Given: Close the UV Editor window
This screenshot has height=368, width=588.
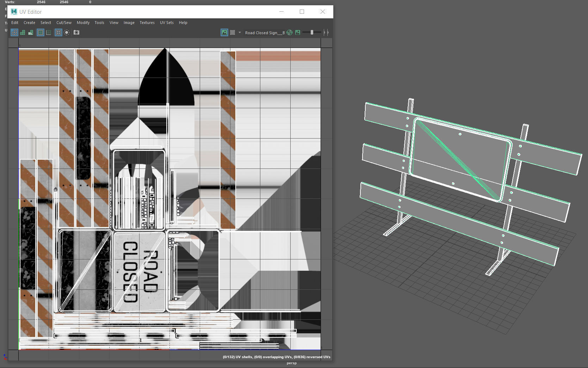Looking at the screenshot, I should point(322,12).
